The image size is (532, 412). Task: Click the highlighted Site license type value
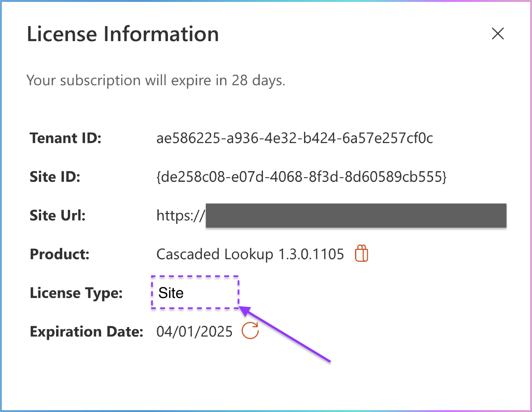[171, 293]
